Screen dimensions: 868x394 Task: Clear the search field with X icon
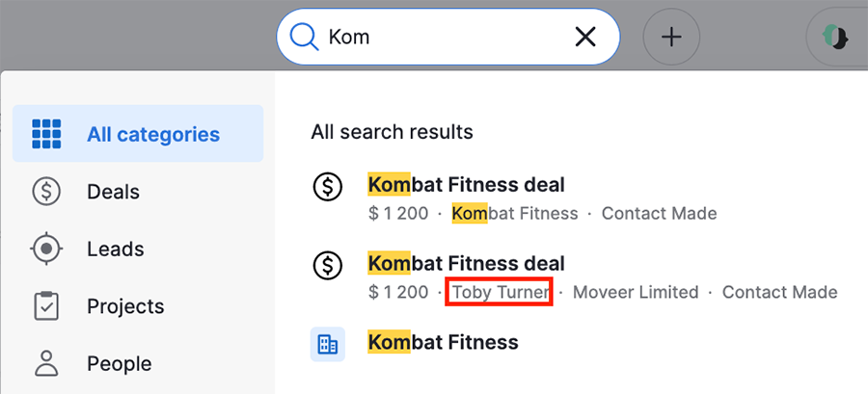click(x=585, y=37)
